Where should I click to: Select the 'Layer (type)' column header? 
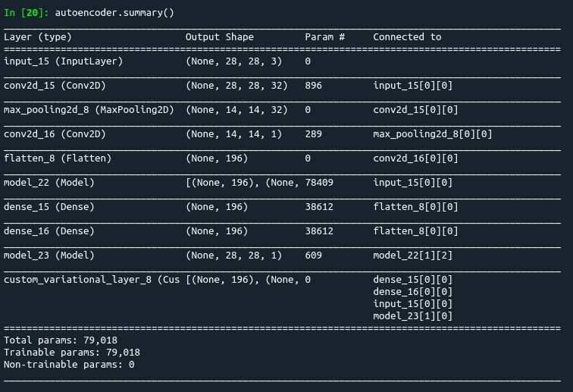click(38, 37)
